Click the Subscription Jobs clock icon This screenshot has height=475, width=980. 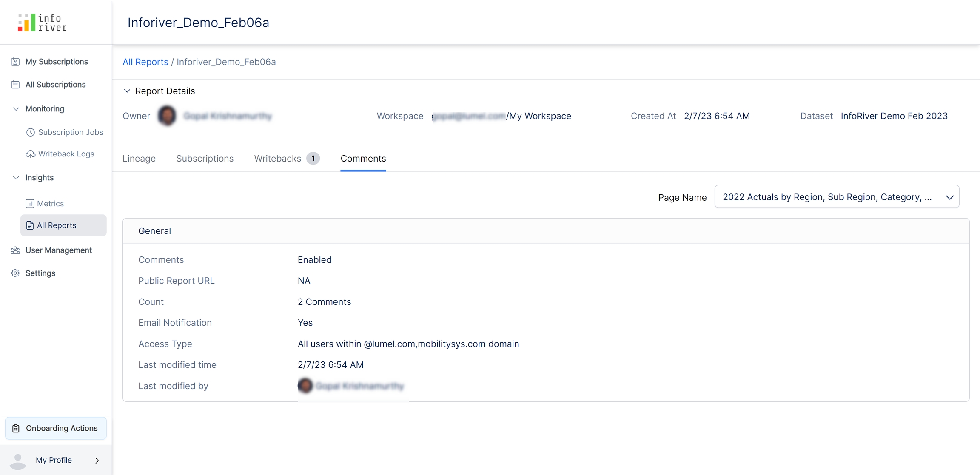point(30,132)
